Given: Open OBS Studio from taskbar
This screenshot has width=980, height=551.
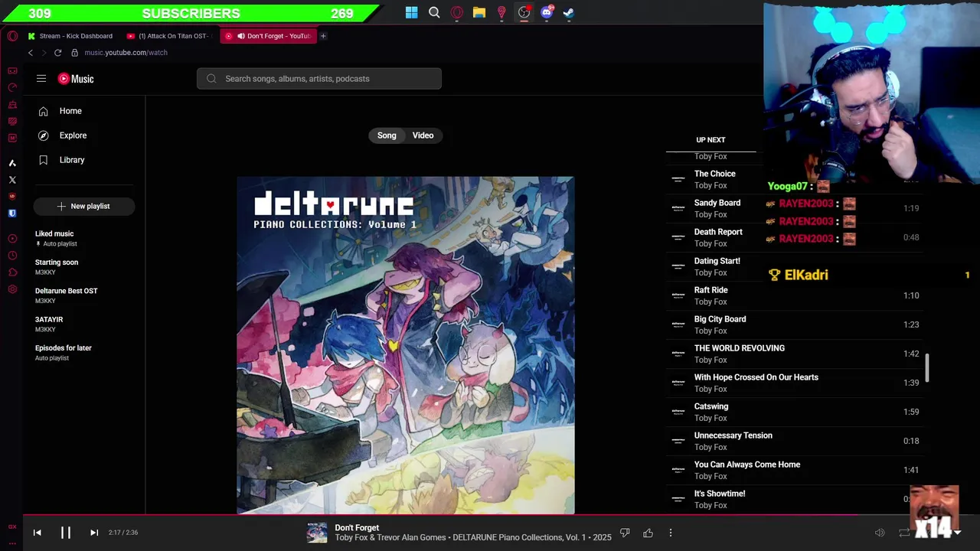Looking at the screenshot, I should pyautogui.click(x=524, y=12).
